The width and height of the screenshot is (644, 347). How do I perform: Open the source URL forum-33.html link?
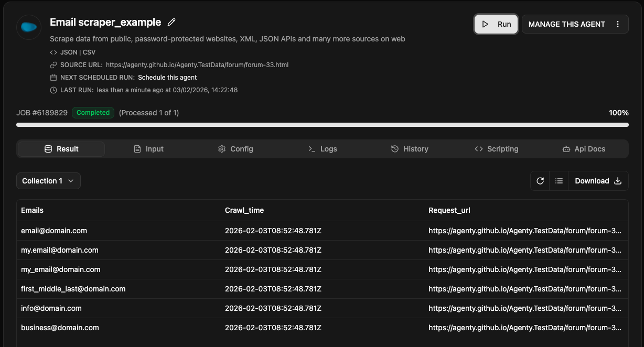click(197, 65)
